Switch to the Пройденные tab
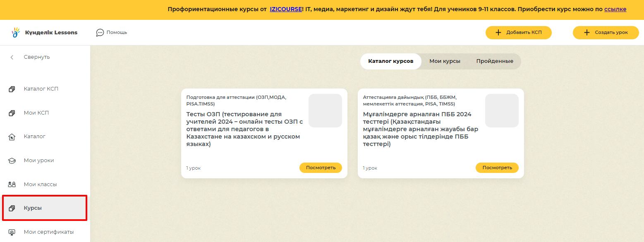Image resolution: width=644 pixels, height=242 pixels. click(494, 61)
